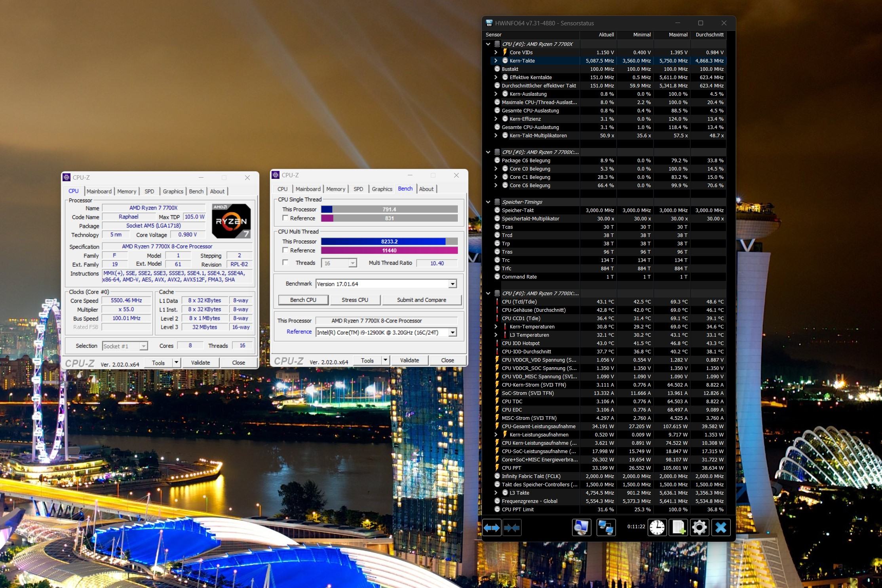Click the CPU EDC lightning icon
Viewport: 882px width, 588px height.
pyautogui.click(x=497, y=410)
